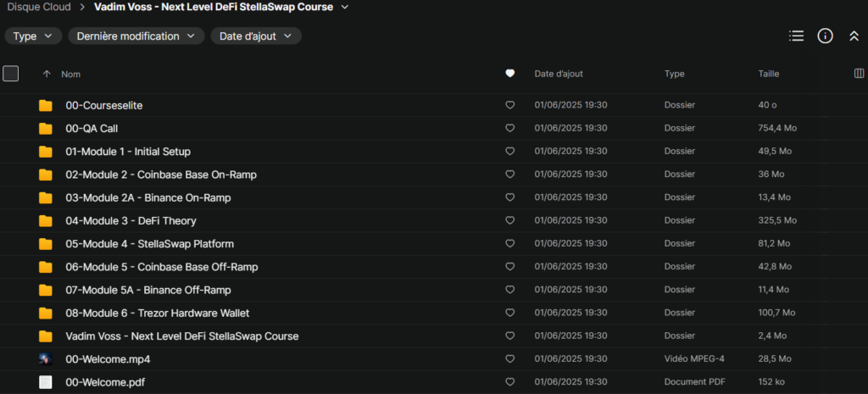Click the 00-Welcome.pdf document icon
868x394 pixels.
tap(46, 382)
